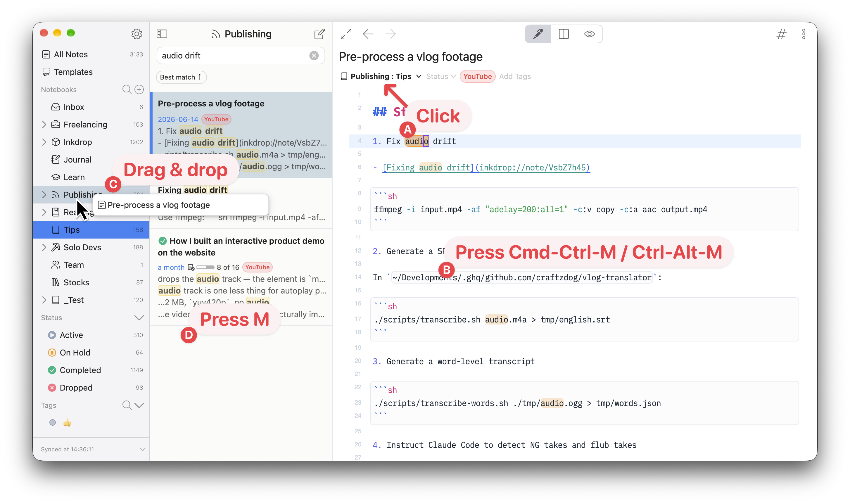Switch to the eye preview mode
The height and width of the screenshot is (504, 850).
coord(589,34)
